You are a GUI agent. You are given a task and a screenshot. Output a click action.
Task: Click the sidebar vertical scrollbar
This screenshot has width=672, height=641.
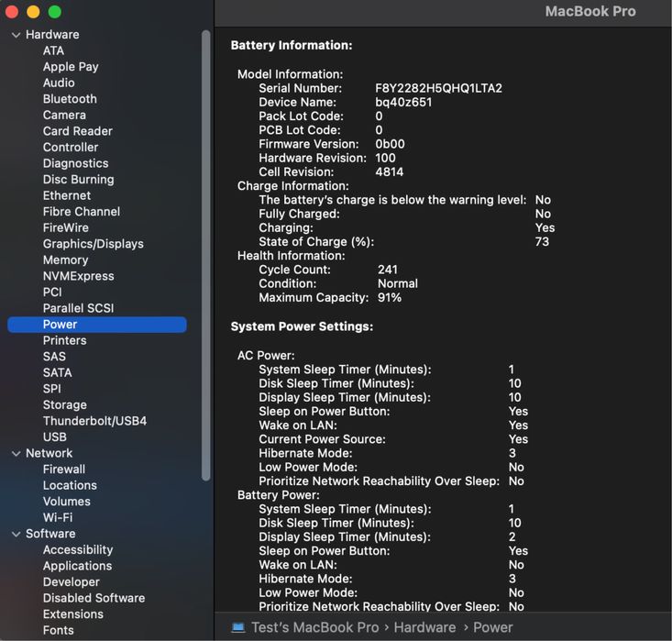click(205, 256)
